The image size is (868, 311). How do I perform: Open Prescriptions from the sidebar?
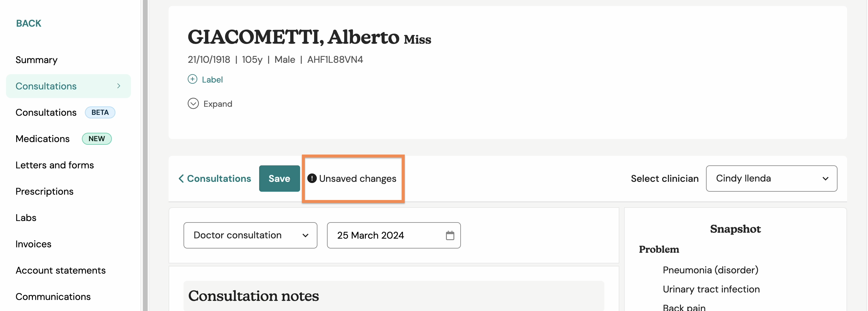click(x=45, y=191)
